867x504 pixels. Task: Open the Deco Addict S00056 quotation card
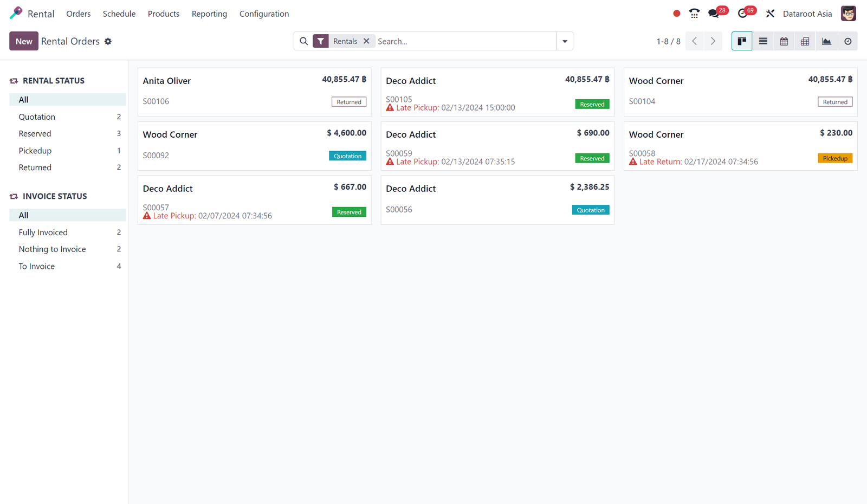pos(497,200)
